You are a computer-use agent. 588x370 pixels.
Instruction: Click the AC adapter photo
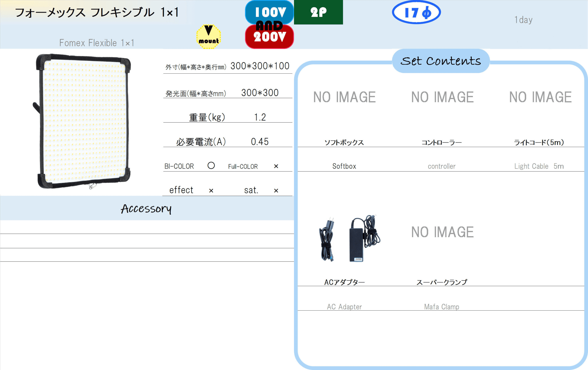tap(349, 238)
